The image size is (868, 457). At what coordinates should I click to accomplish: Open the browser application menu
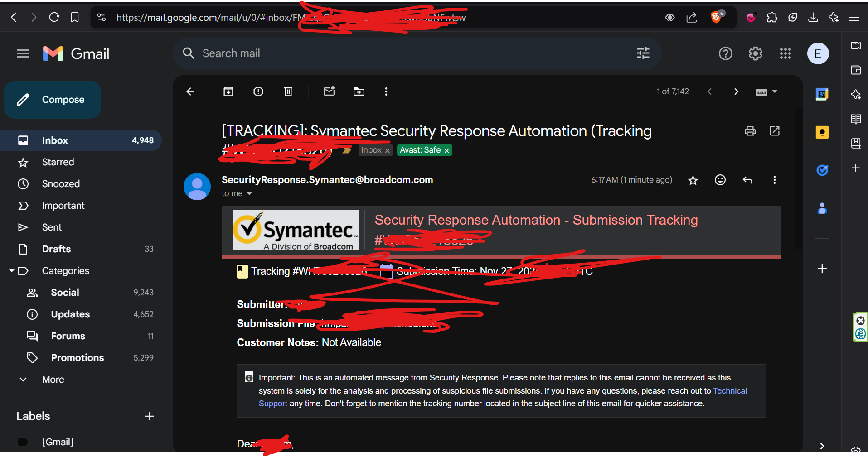tap(854, 17)
